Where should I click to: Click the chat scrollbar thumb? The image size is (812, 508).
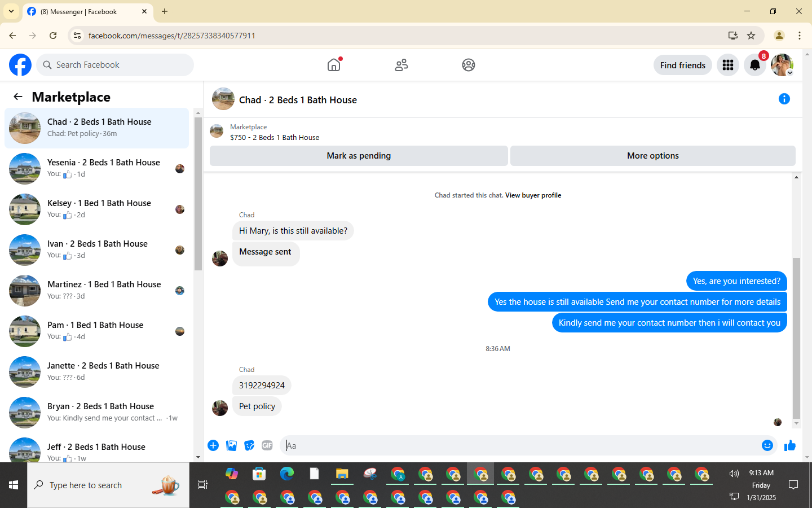coord(796,338)
